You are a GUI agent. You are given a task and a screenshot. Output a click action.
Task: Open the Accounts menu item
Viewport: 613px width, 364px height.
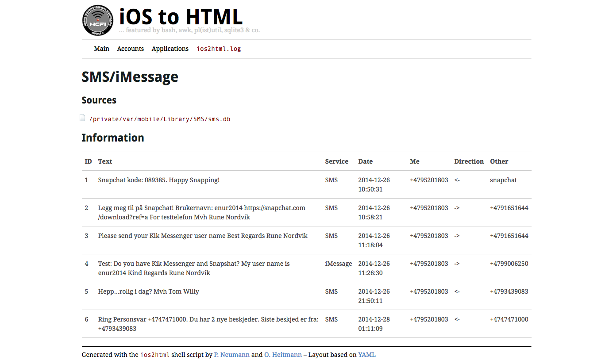pyautogui.click(x=130, y=49)
